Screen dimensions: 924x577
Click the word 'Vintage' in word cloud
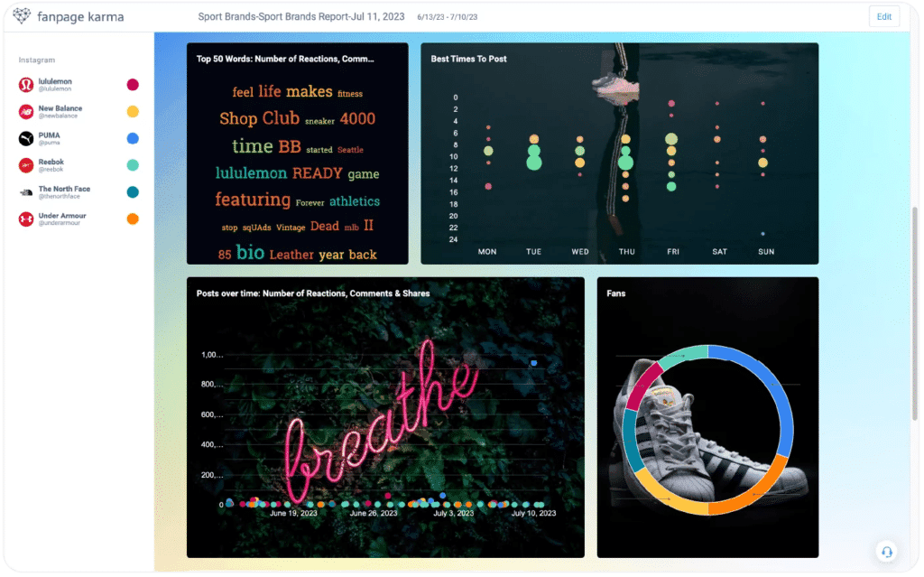click(x=291, y=228)
